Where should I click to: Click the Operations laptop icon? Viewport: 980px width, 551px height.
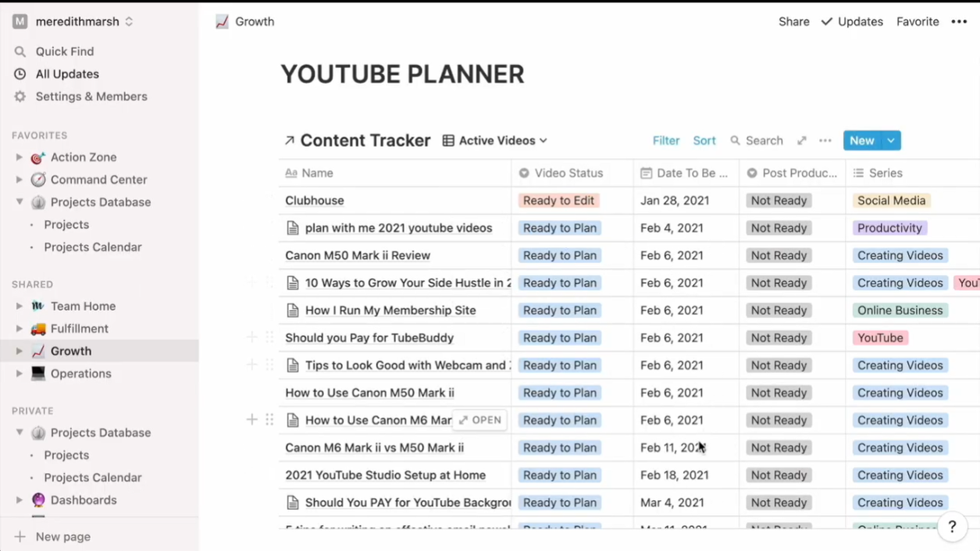38,374
